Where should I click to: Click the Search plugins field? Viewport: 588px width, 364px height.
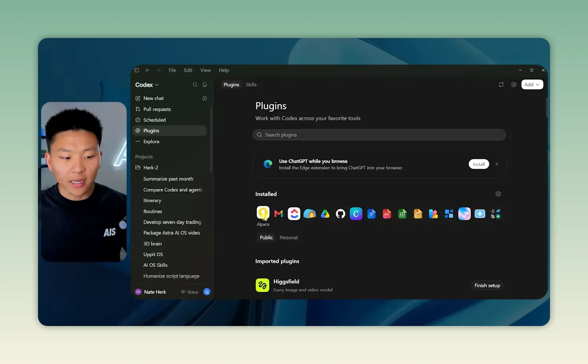[x=379, y=135]
